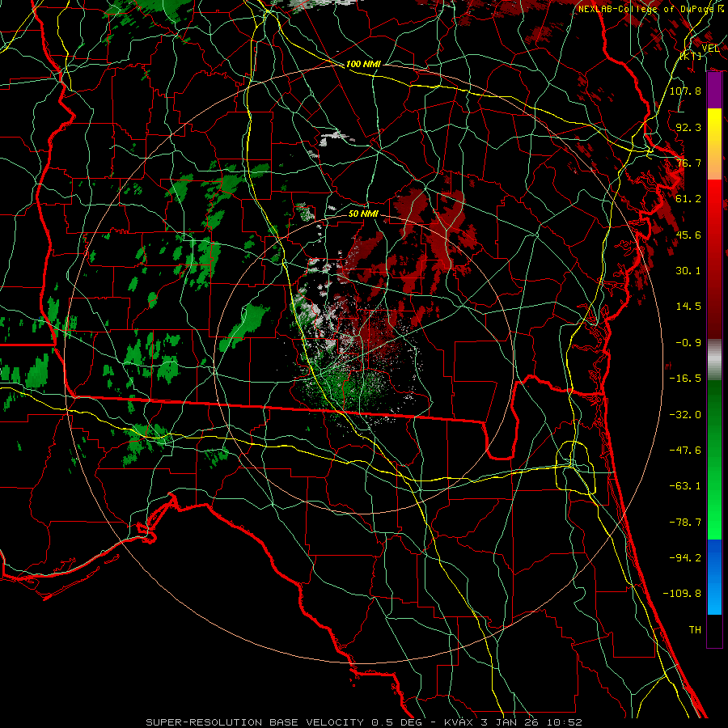Select the -94.2 scale value
Image resolution: width=728 pixels, height=728 pixels.
point(685,558)
